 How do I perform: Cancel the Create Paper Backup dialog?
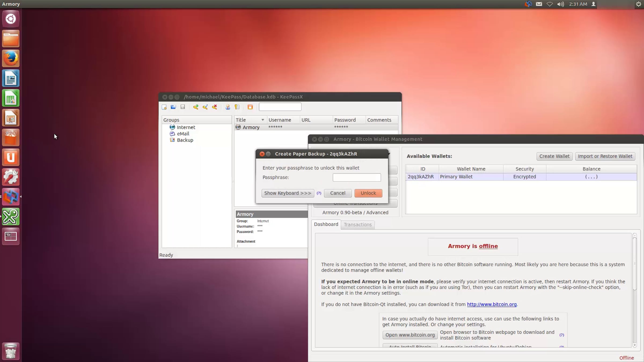click(338, 193)
